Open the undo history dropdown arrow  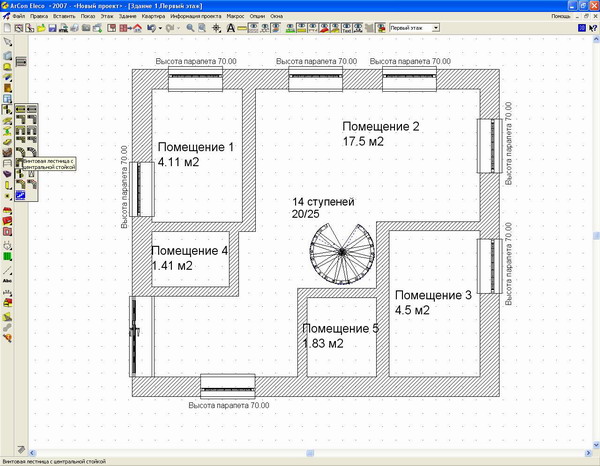pos(160,28)
